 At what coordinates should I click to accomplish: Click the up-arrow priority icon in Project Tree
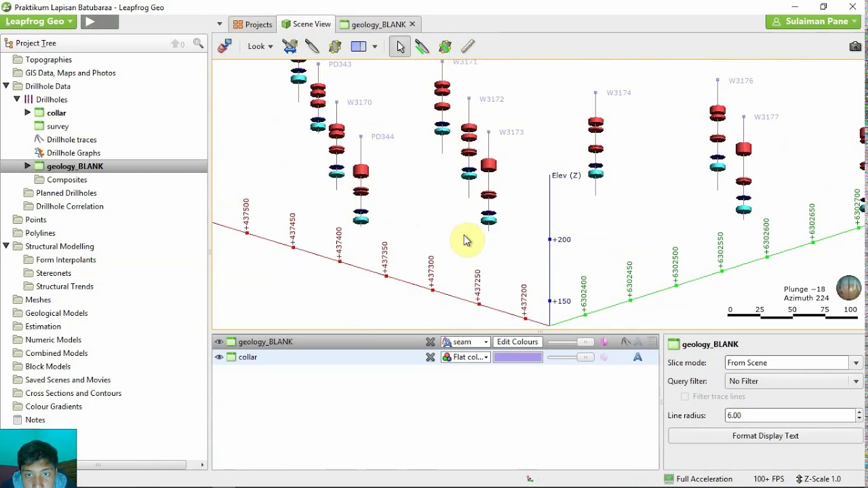click(177, 43)
